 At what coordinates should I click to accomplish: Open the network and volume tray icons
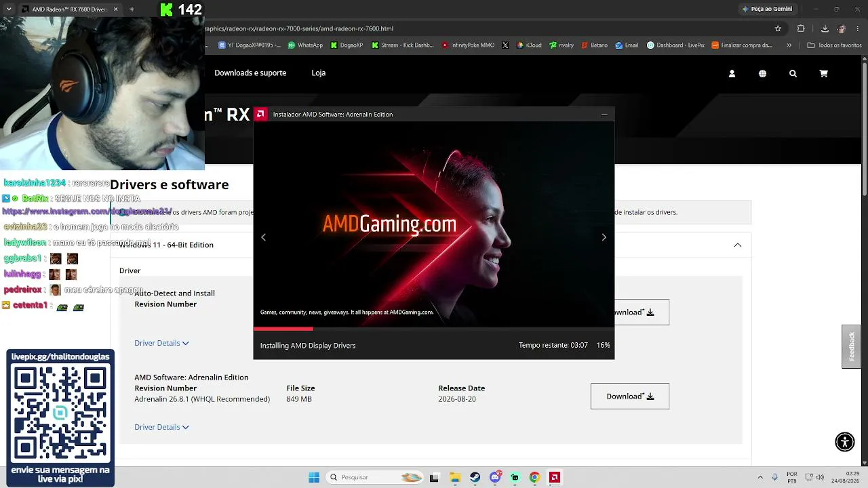click(814, 477)
